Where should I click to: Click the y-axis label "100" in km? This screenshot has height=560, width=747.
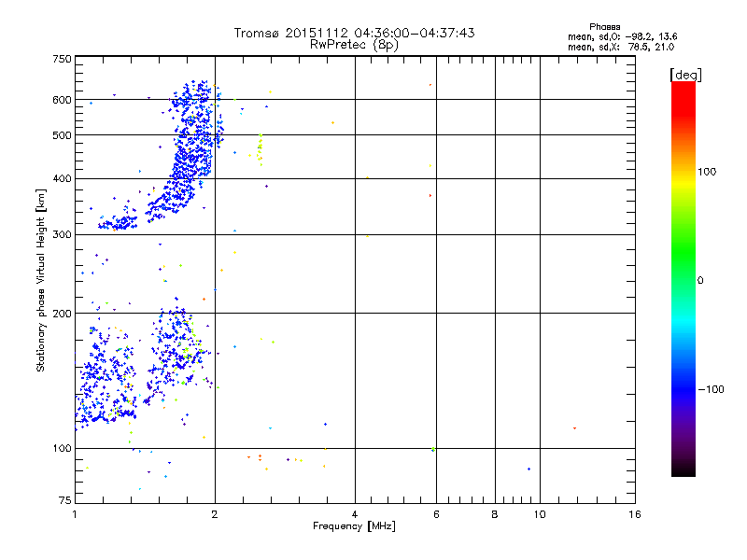(x=62, y=448)
